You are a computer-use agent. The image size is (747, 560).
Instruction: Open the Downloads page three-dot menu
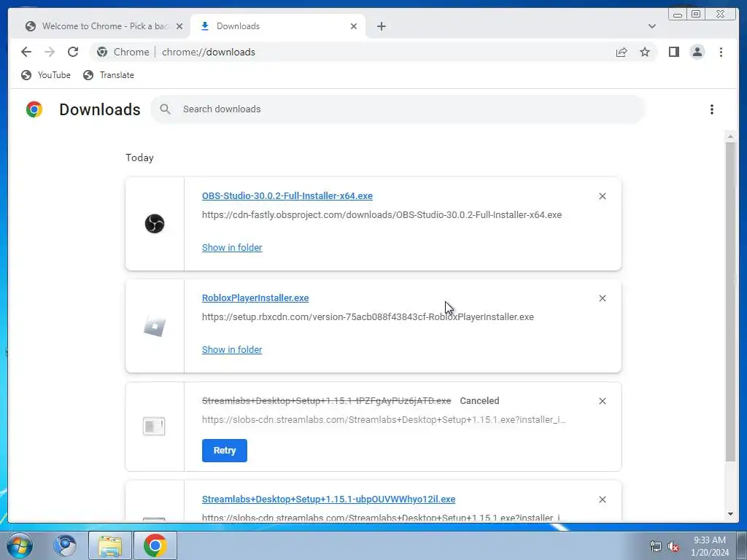pyautogui.click(x=712, y=109)
